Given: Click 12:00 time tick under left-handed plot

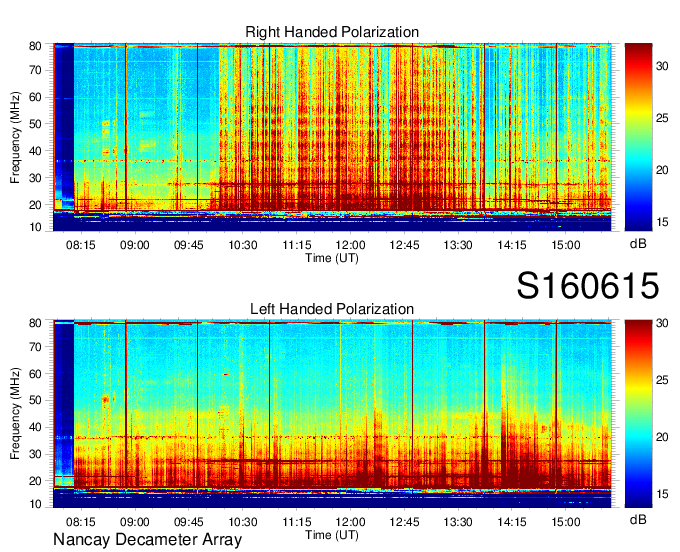Looking at the screenshot, I should 350,522.
